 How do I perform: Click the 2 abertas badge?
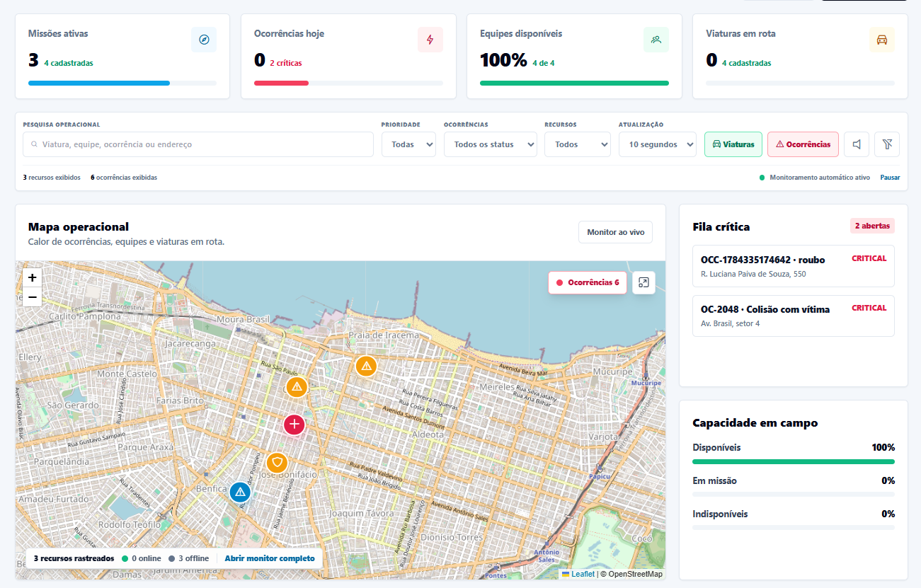[x=872, y=226]
